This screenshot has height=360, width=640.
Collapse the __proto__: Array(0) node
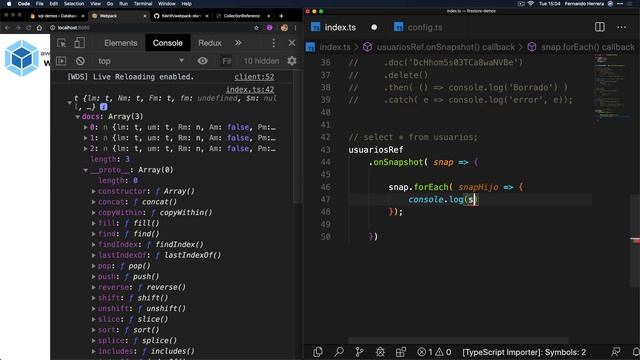click(86, 170)
